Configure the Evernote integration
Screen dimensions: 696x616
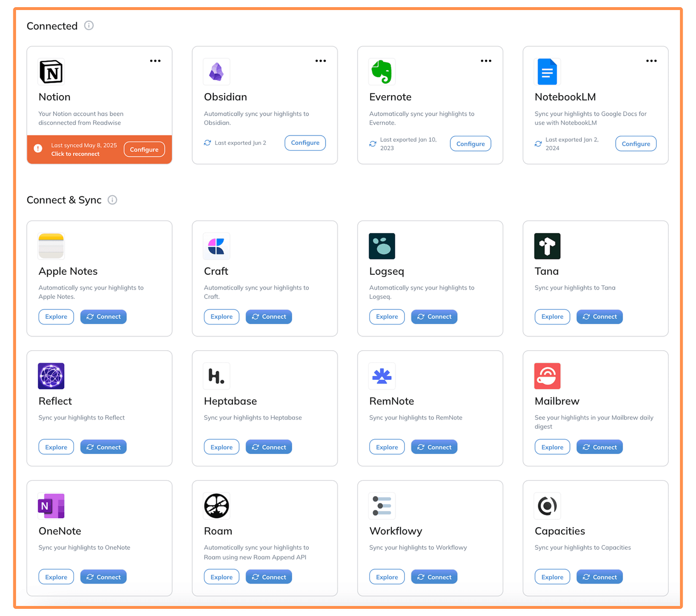click(x=470, y=144)
